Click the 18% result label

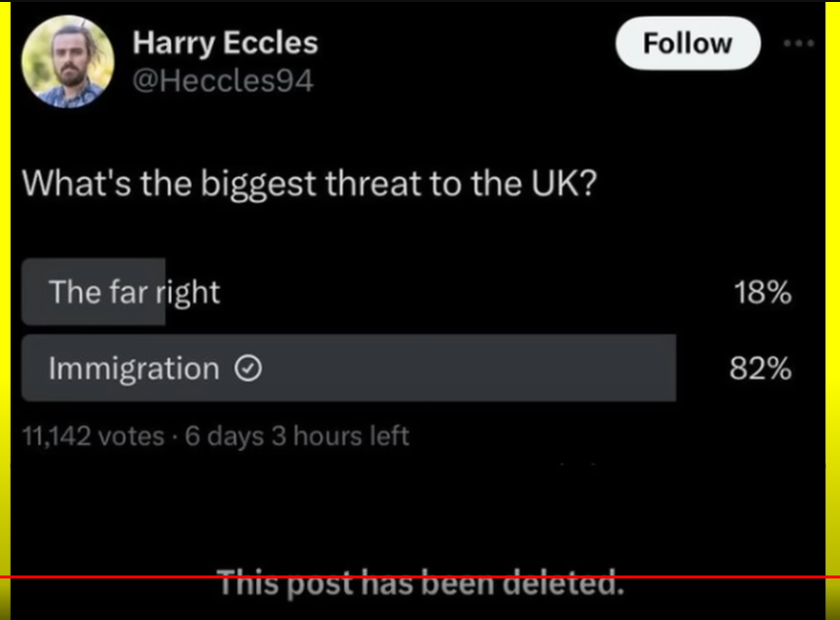click(x=760, y=292)
